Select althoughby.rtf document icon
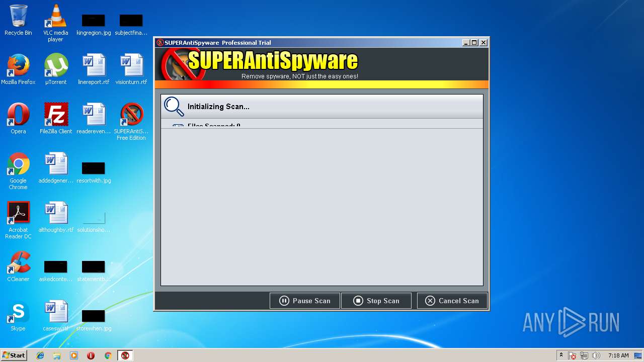644x362 pixels. 56,217
